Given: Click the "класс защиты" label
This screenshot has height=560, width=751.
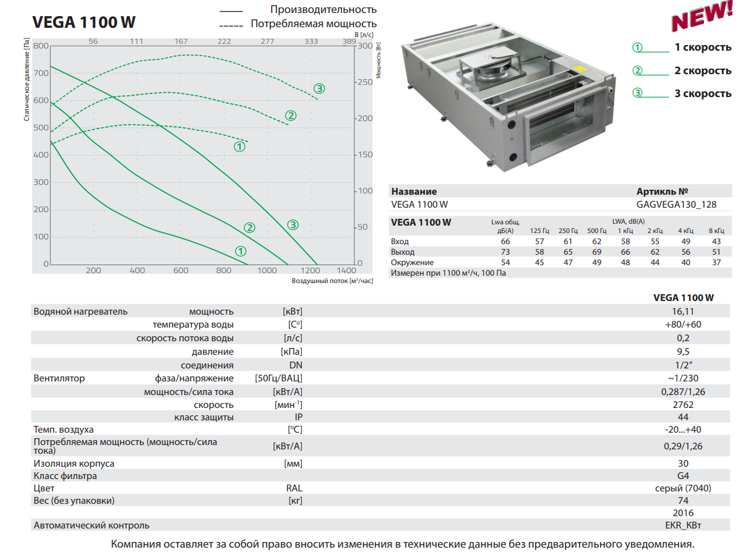Looking at the screenshot, I should pos(204,417).
